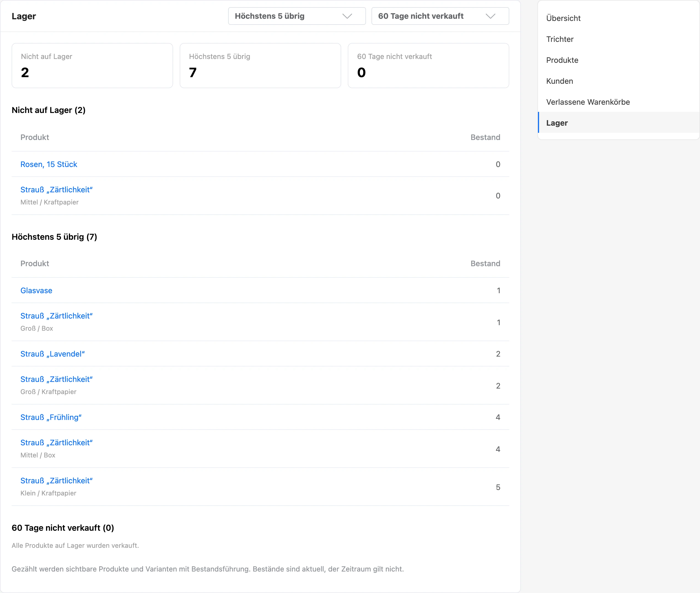Click the Glasvase product link

pyautogui.click(x=36, y=290)
